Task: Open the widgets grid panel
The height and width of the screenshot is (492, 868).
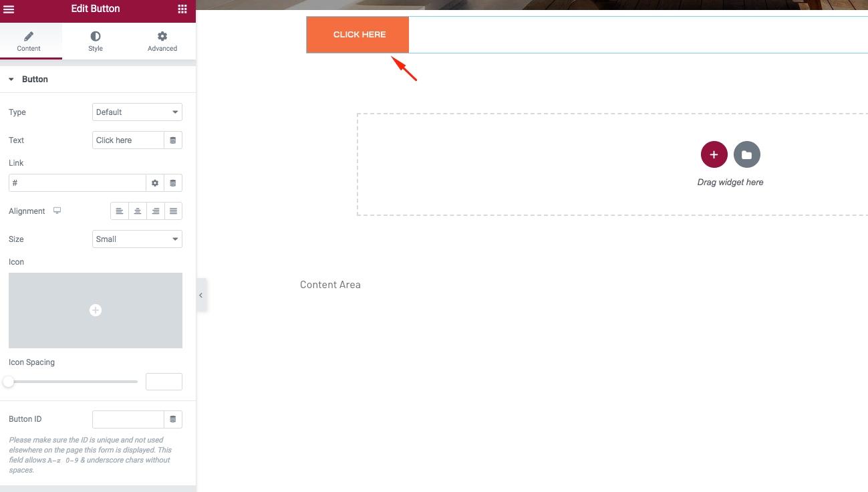Action: point(182,9)
